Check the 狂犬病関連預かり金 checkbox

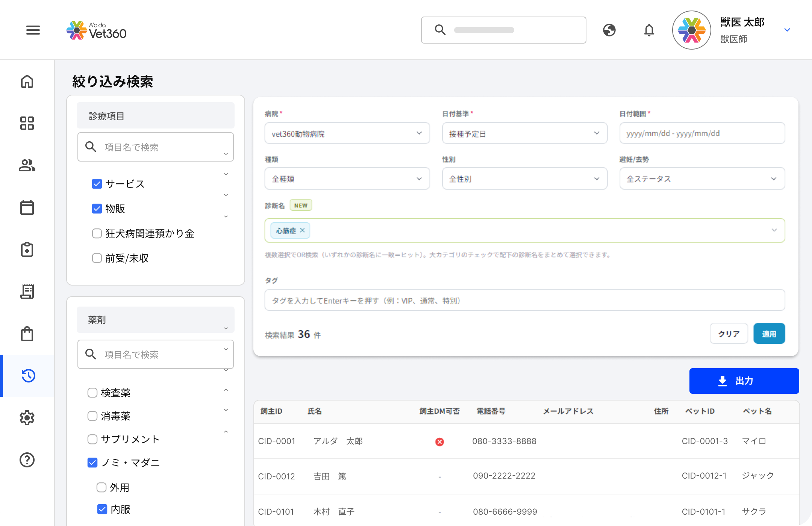97,233
